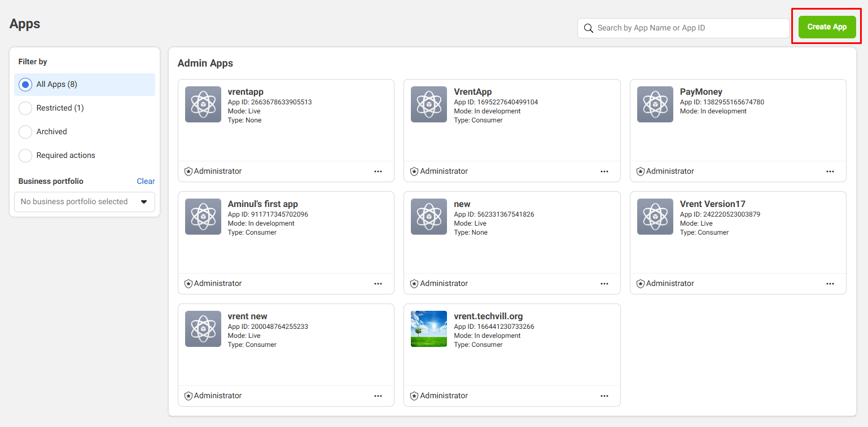Click the app icon for 'new'
The image size is (868, 427).
pyautogui.click(x=429, y=217)
